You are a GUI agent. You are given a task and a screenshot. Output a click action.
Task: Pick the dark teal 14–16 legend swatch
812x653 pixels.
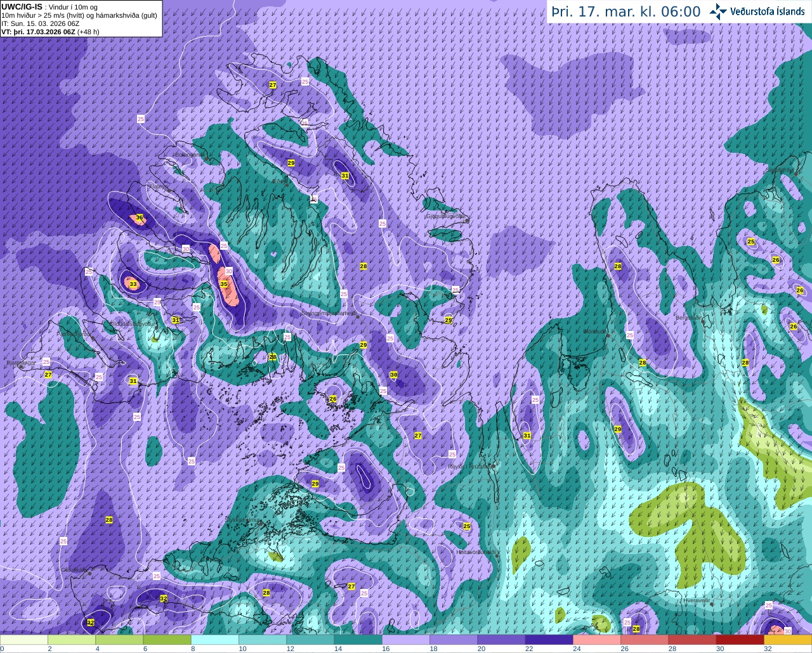coord(358,640)
